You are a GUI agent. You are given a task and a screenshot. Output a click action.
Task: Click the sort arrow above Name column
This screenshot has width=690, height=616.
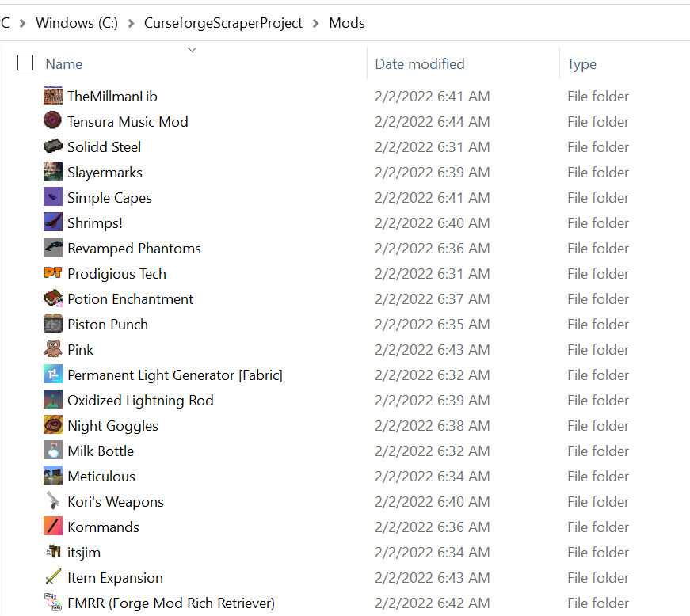[x=192, y=50]
